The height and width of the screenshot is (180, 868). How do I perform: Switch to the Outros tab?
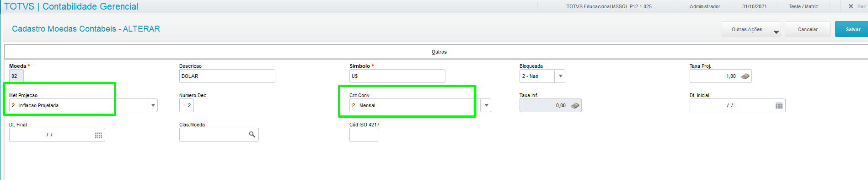point(439,52)
